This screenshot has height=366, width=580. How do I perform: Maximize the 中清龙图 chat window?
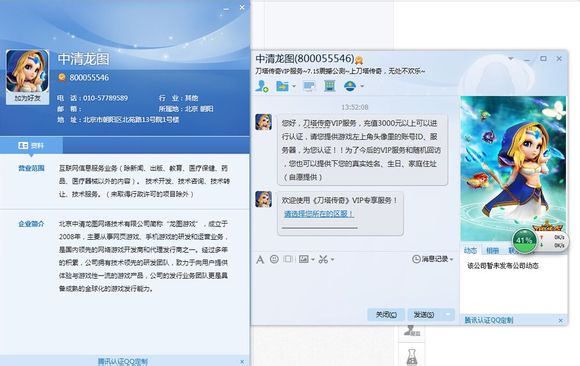click(543, 58)
